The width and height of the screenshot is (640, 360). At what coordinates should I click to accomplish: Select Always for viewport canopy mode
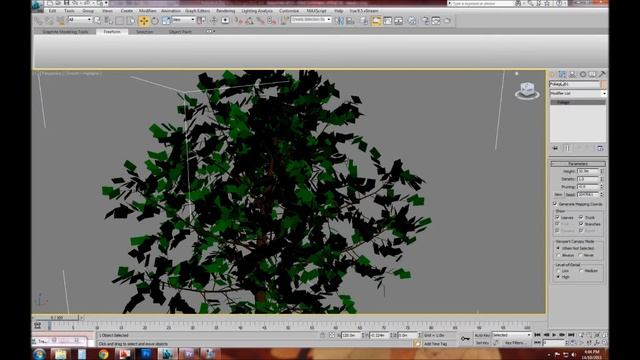coord(558,255)
